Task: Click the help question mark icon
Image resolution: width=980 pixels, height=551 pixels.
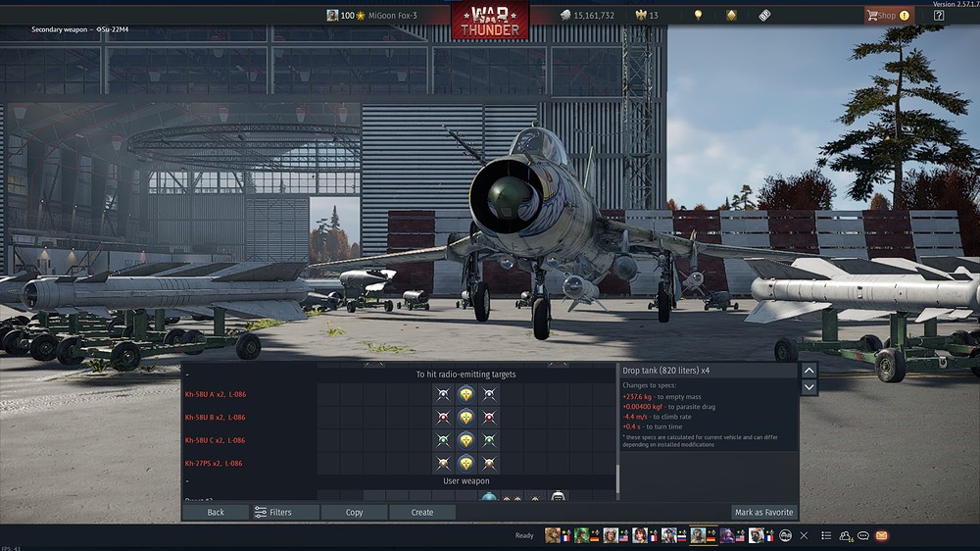Action: pos(939,15)
